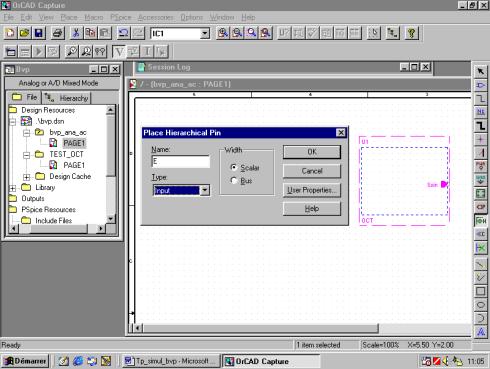Open Help with the question mark icon
The image size is (490, 369).
coord(412,33)
